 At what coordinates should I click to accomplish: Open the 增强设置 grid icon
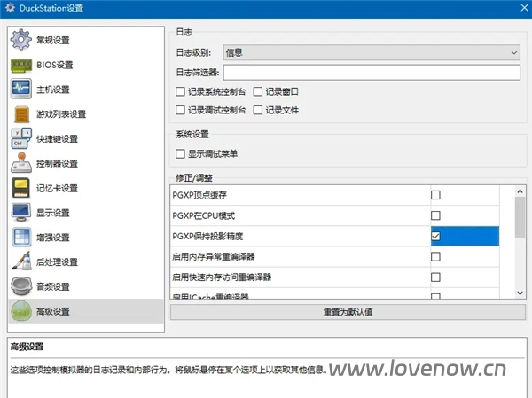click(21, 237)
